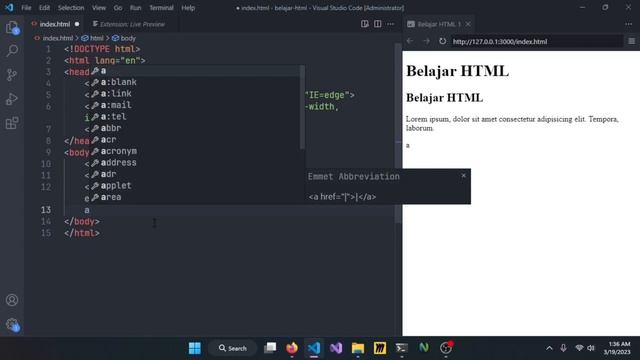Open Edit menu
This screenshot has height=360, width=640.
tap(44, 8)
